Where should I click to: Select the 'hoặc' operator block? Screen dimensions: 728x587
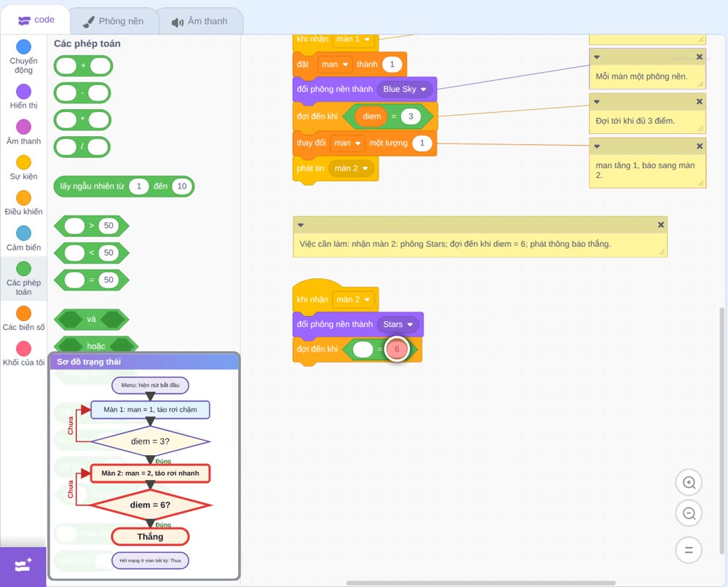[95, 345]
